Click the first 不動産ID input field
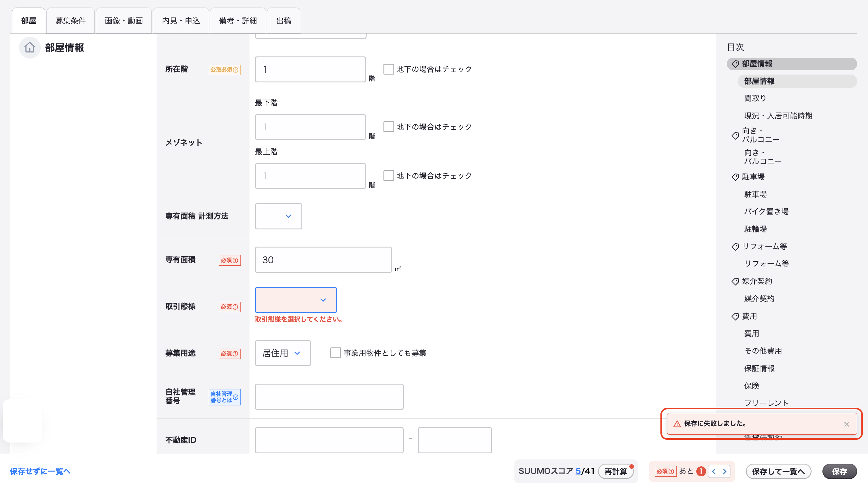This screenshot has height=489, width=868. tap(329, 440)
